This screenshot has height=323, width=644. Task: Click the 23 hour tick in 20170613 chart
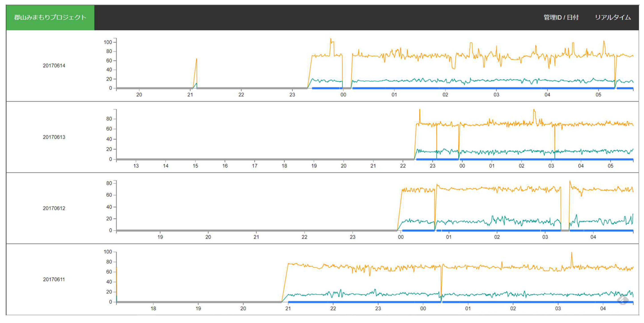(x=433, y=166)
